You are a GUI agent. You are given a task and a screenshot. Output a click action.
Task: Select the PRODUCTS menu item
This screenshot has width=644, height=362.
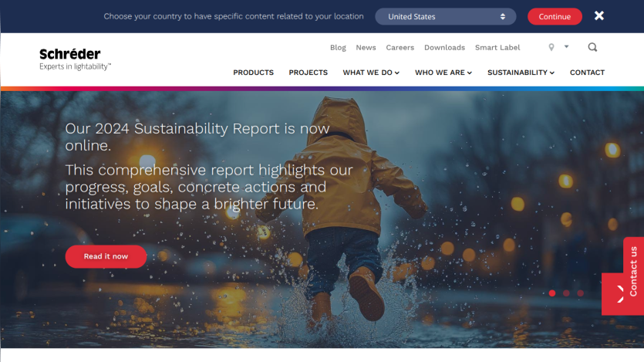pyautogui.click(x=253, y=73)
